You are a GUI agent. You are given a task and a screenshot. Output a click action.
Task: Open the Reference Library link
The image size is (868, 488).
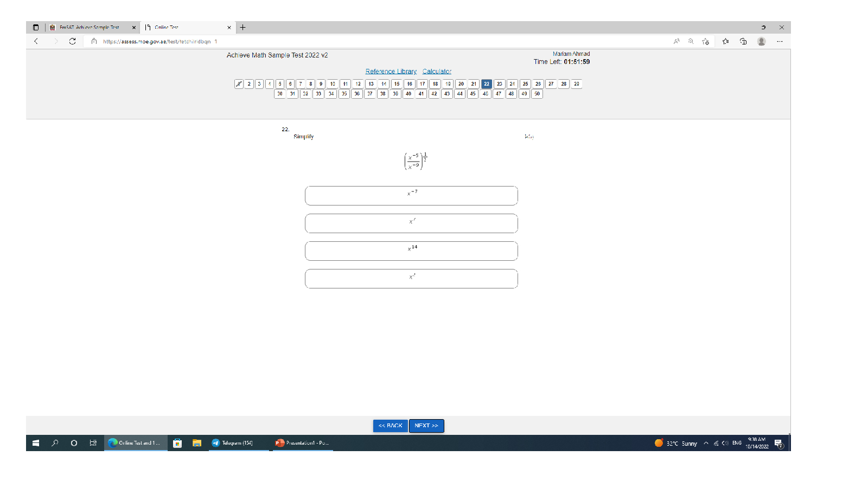click(x=391, y=72)
